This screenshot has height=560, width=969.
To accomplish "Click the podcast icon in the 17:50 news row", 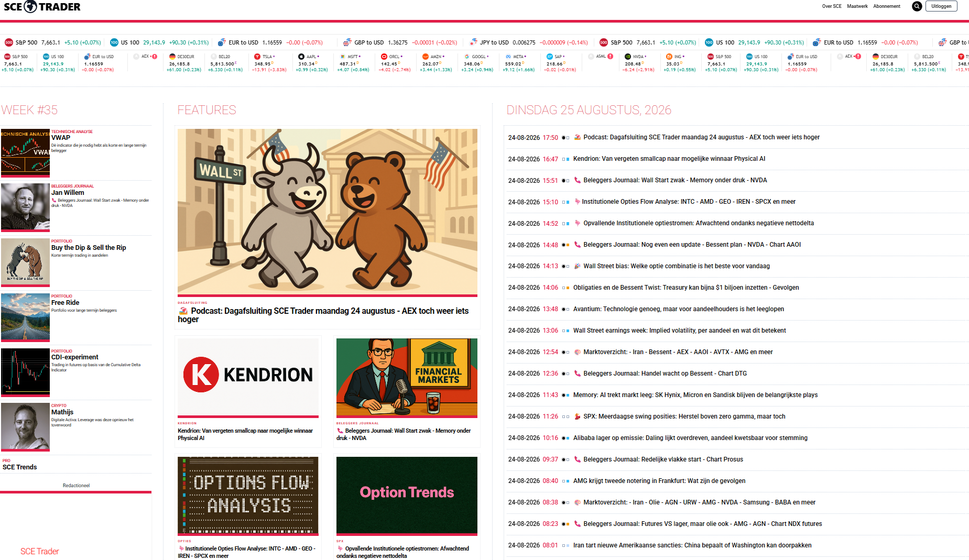I will point(578,137).
